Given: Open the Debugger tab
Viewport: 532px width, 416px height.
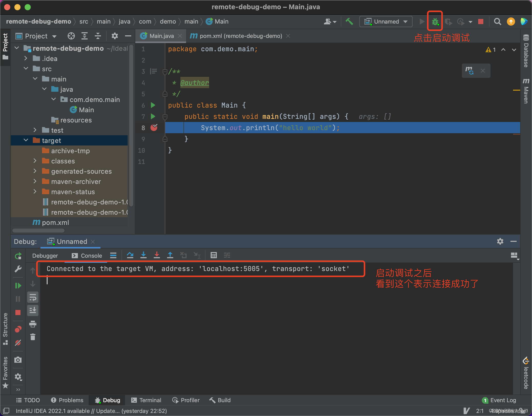Looking at the screenshot, I should tap(45, 256).
